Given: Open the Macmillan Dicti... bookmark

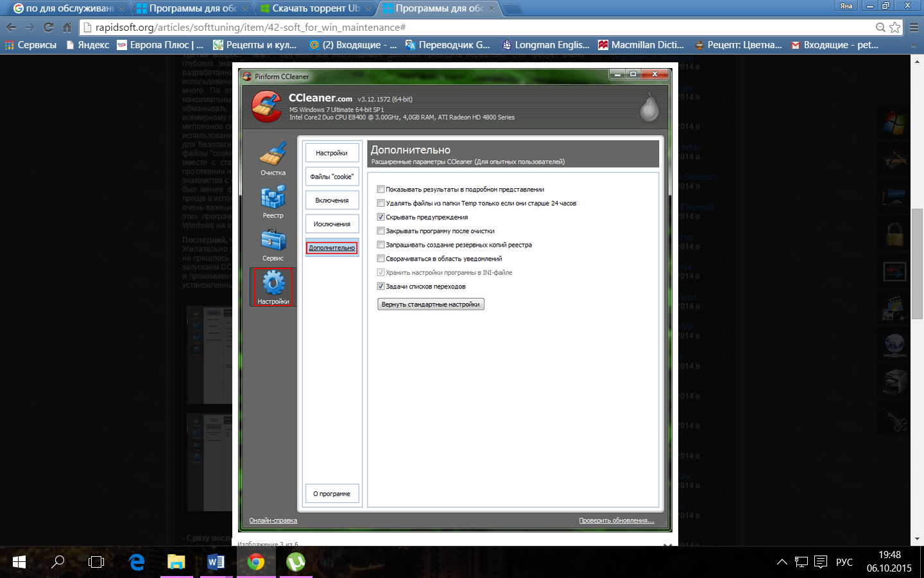Looking at the screenshot, I should point(641,45).
